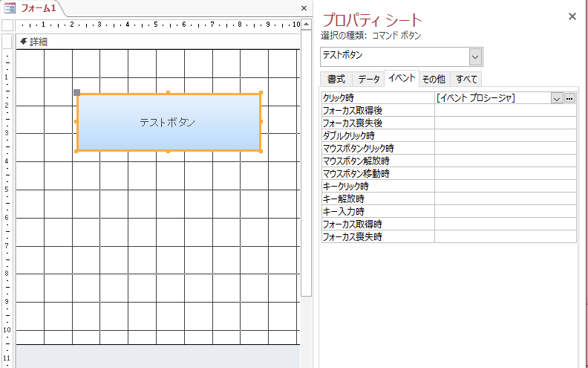
Task: Open the builder button for クリック時
Action: [569, 98]
